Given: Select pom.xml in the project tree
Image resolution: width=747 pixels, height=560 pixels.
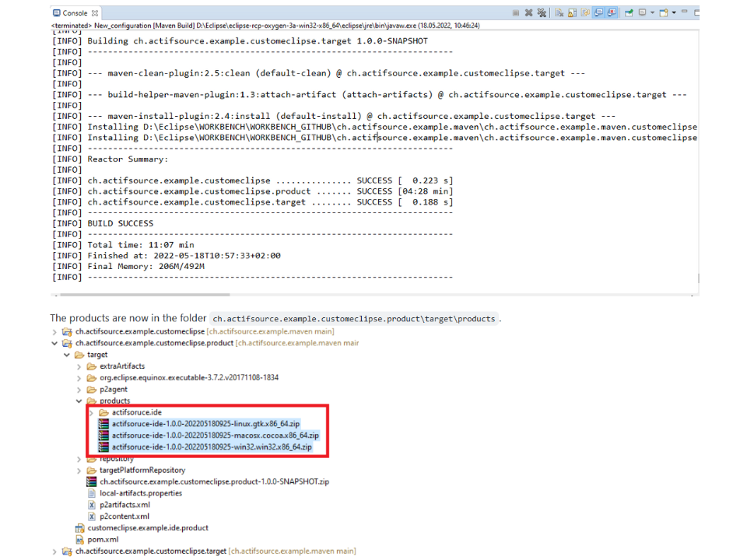Looking at the screenshot, I should tap(102, 540).
